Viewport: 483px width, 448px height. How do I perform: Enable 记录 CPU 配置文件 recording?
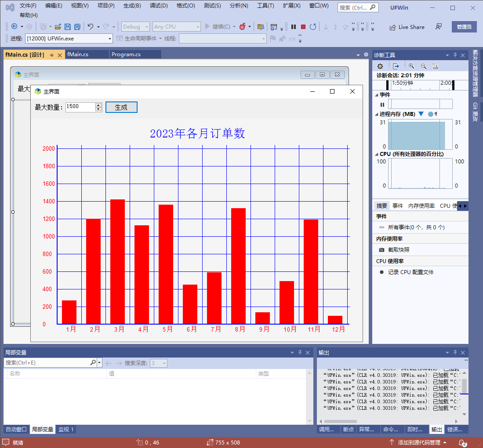tap(410, 272)
